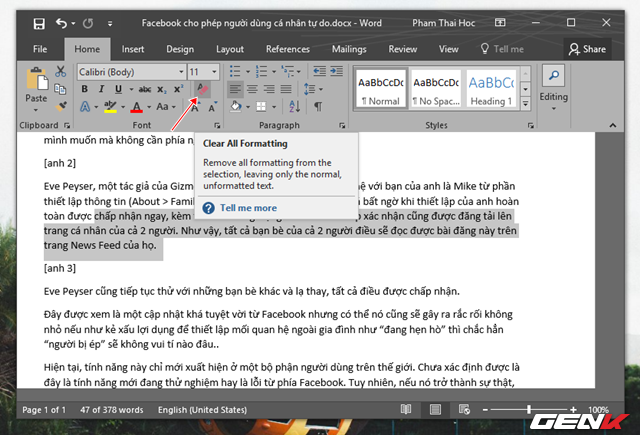640x435 pixels.
Task: Apply paragraph shading with paint bucket
Action: coord(236,107)
